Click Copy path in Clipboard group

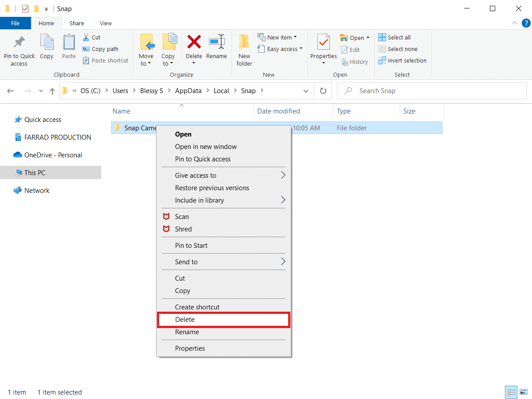point(101,49)
